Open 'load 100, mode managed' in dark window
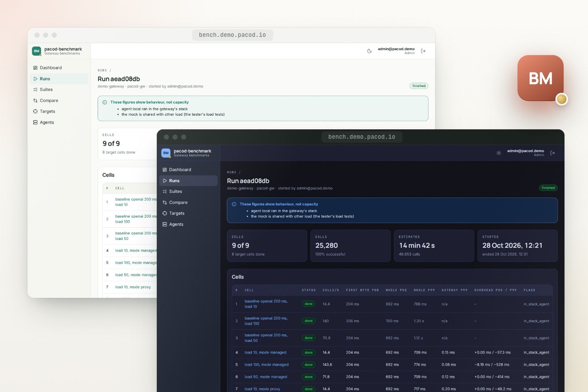Viewport: 588px width, 392px height. pyautogui.click(x=267, y=365)
